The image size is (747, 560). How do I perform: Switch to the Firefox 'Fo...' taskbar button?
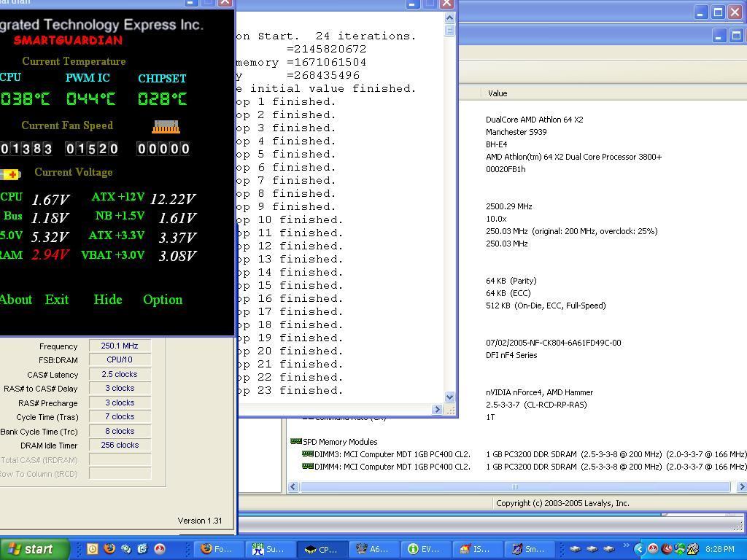click(218, 549)
